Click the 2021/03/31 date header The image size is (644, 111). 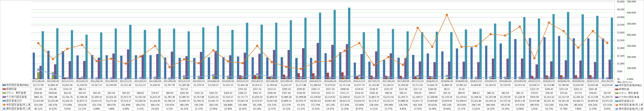click(607, 81)
